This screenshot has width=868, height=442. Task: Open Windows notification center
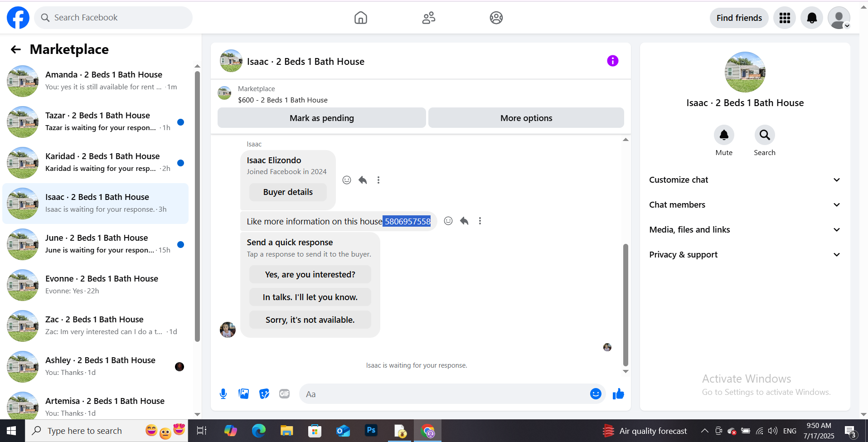(850, 432)
